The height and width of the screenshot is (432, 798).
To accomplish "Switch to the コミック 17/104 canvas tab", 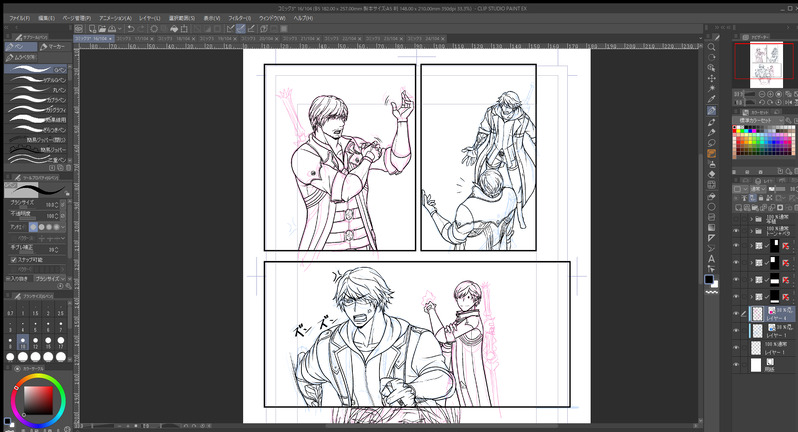I will 135,38.
